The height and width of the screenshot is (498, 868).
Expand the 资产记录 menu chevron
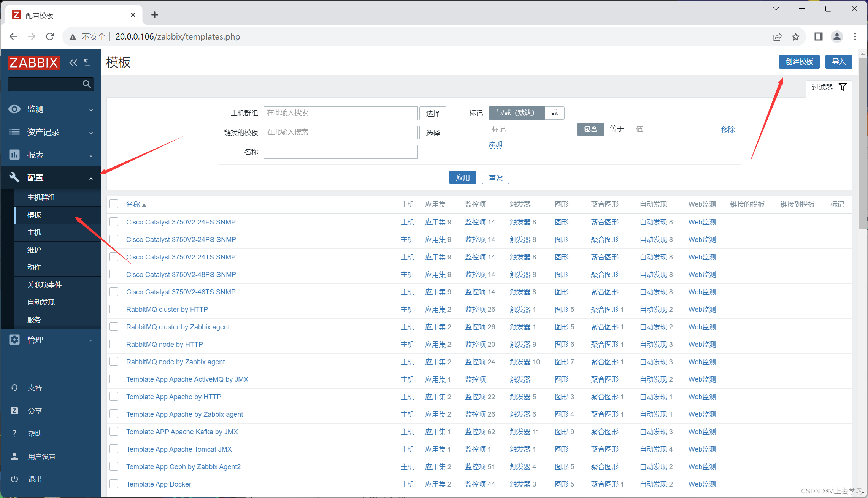[x=91, y=133]
